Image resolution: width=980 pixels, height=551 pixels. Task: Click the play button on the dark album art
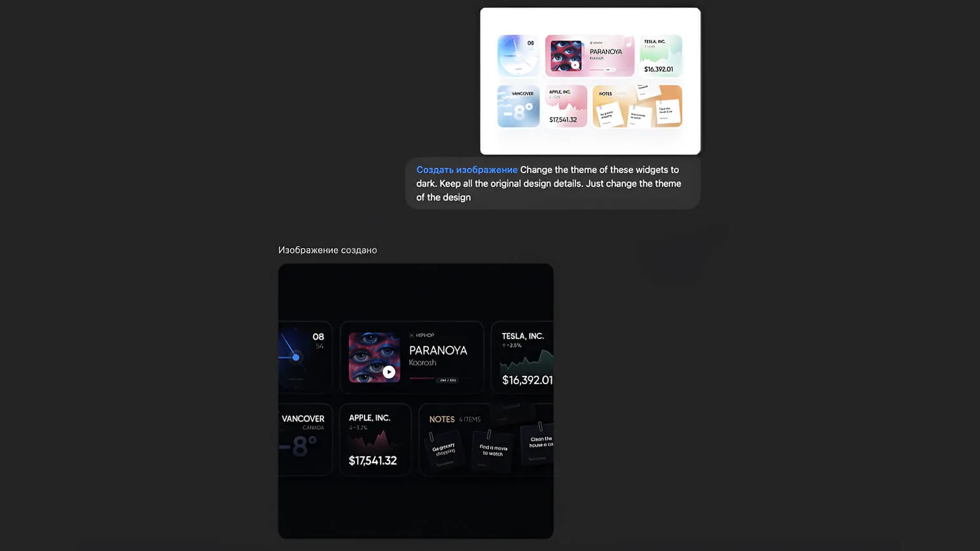click(389, 372)
